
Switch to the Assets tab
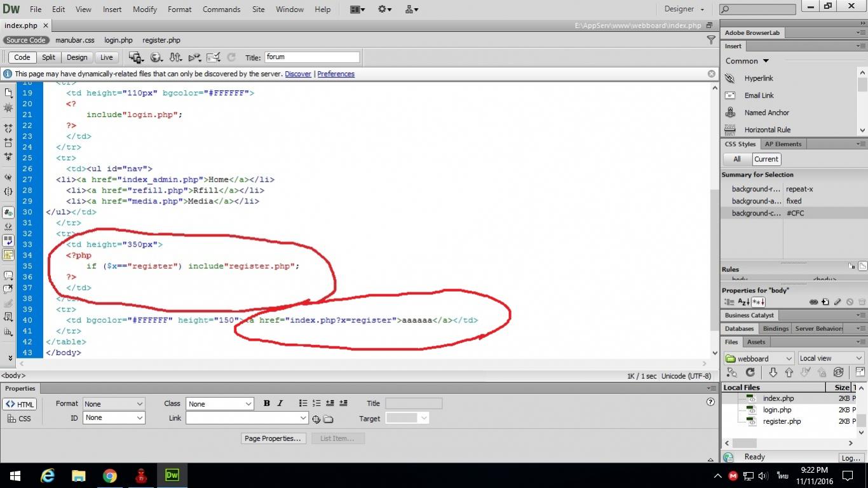click(x=756, y=342)
